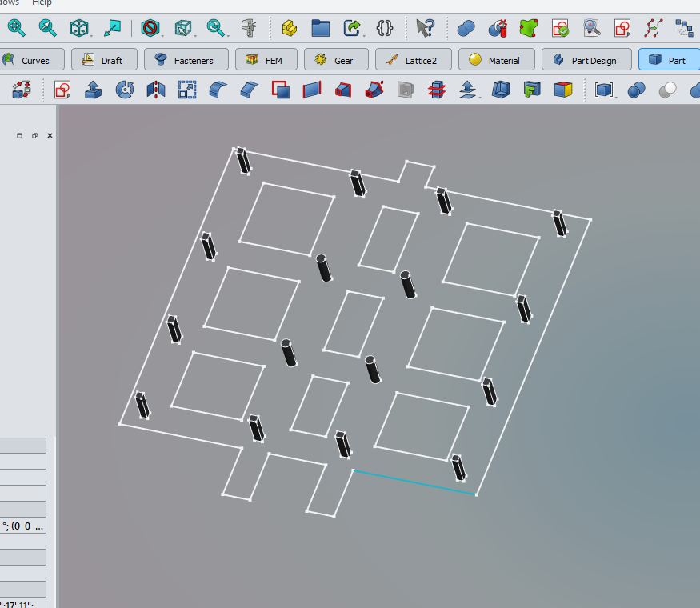Image resolution: width=700 pixels, height=608 pixels.
Task: Open the Help menu
Action: [42, 3]
